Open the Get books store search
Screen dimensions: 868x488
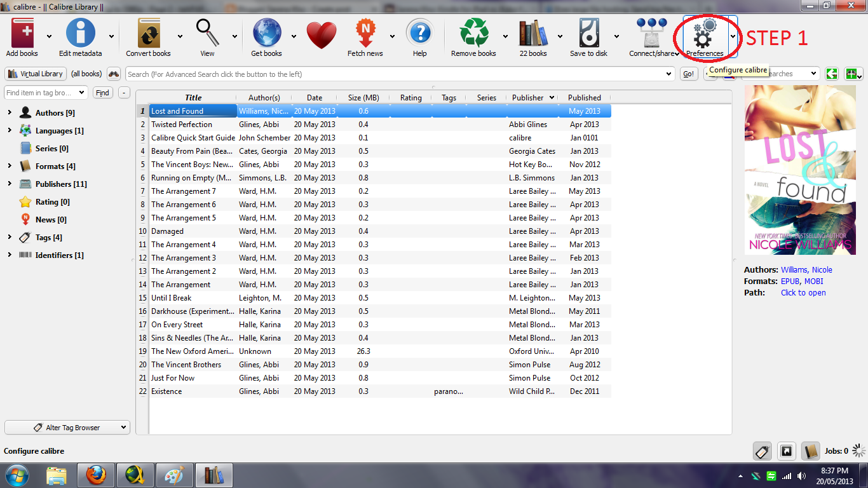coord(266,33)
